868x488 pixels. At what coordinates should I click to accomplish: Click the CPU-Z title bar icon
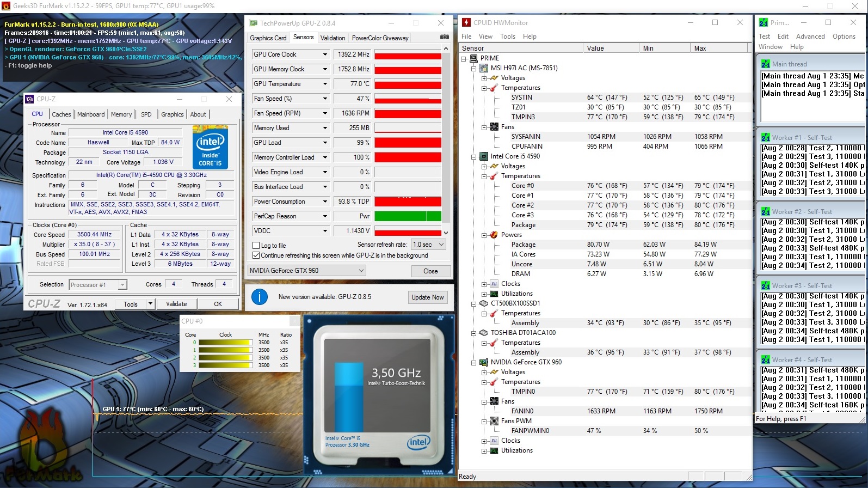click(29, 99)
